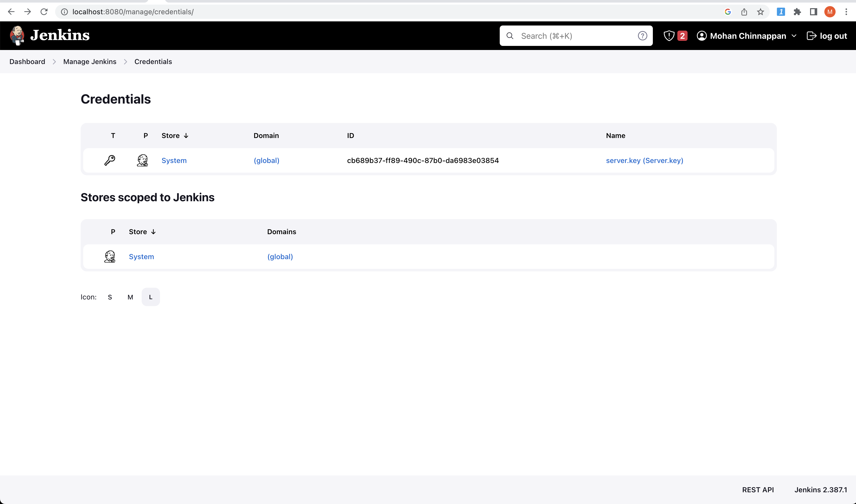Go back in browser
This screenshot has width=856, height=504.
tap(11, 12)
